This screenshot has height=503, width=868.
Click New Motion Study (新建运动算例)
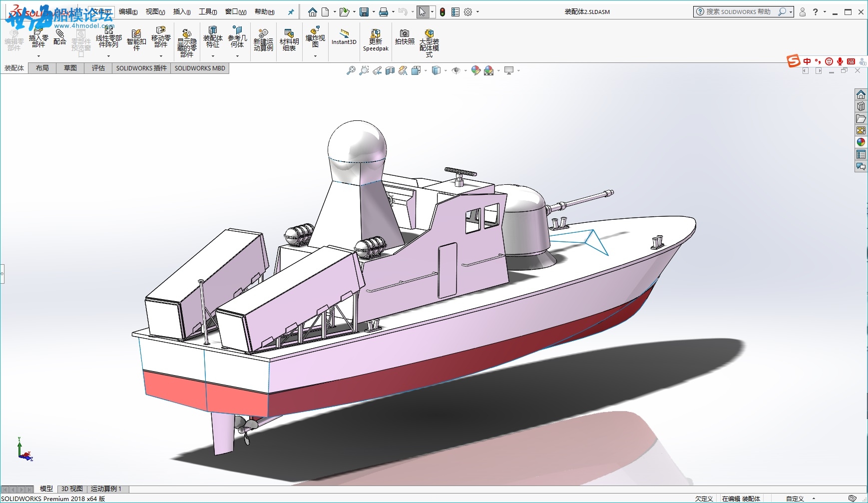pyautogui.click(x=263, y=40)
